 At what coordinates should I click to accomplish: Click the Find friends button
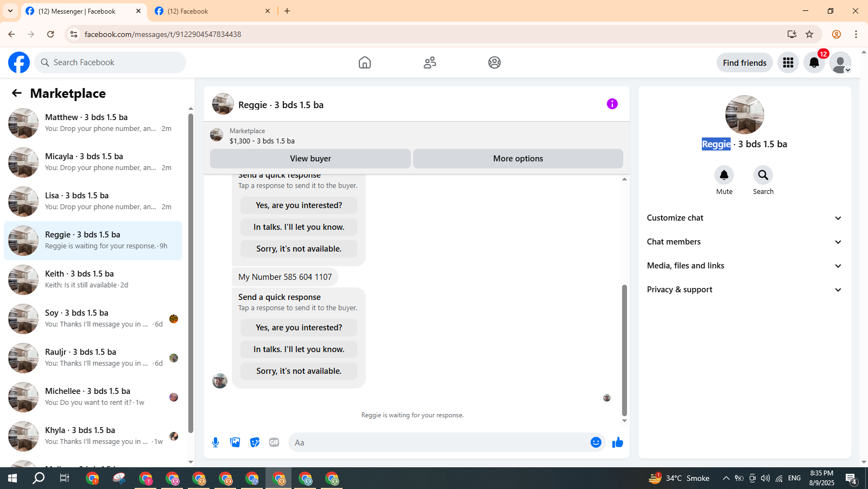coord(745,62)
